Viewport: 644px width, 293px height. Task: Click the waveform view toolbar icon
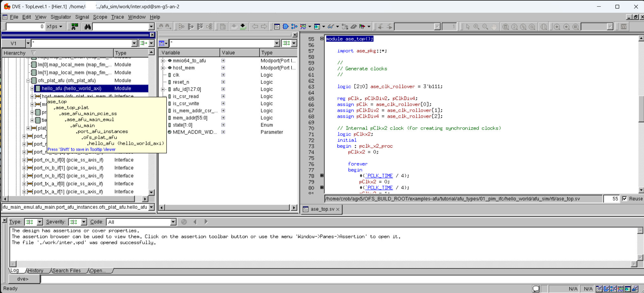click(x=303, y=27)
